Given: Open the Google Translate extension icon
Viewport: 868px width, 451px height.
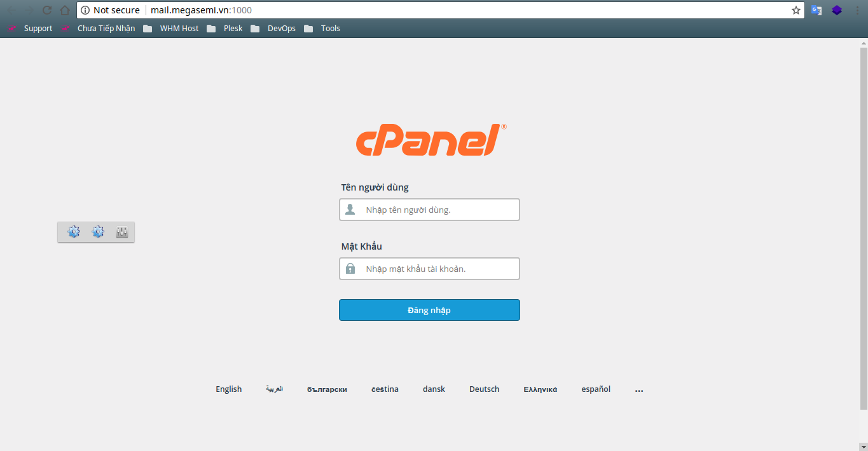Looking at the screenshot, I should click(x=816, y=10).
